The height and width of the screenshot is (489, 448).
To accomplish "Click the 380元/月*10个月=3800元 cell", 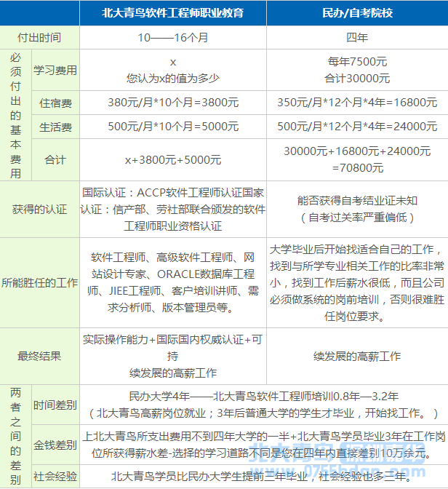I will [x=172, y=103].
